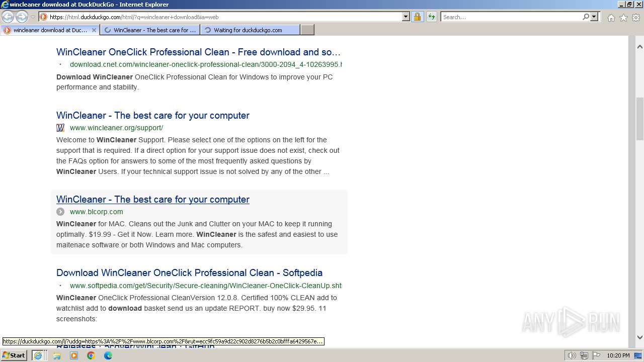Viewport: 644px width, 362px height.
Task: Open the Windows Start button
Action: tap(14, 355)
